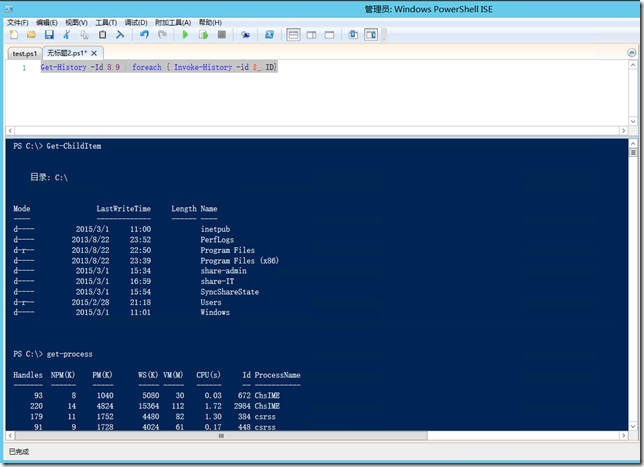
Task: Click the Copy toolbar icon
Action: 85,35
